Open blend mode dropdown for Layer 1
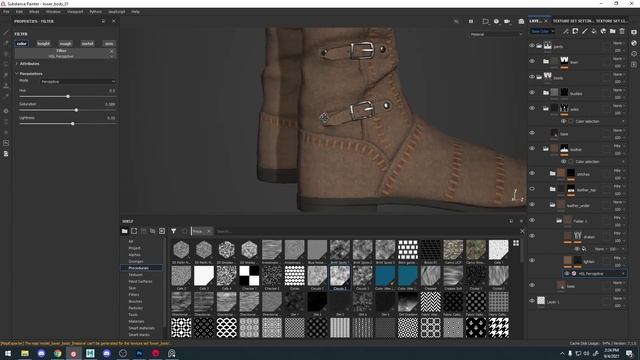 618,298
